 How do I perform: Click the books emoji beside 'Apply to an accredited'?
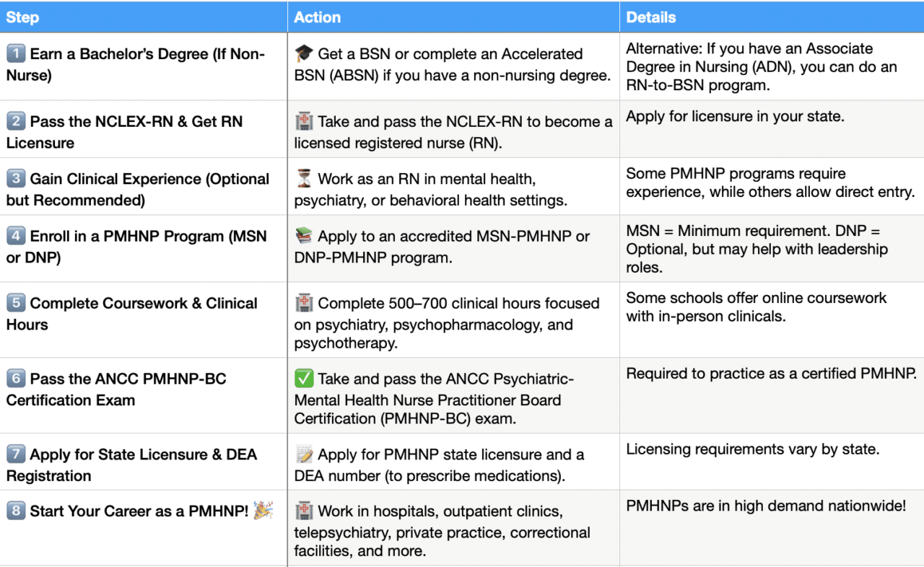(303, 236)
